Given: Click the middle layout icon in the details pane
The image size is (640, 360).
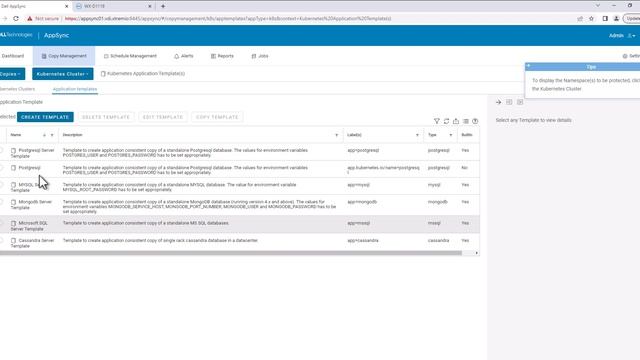Looking at the screenshot, I should click(x=509, y=102).
